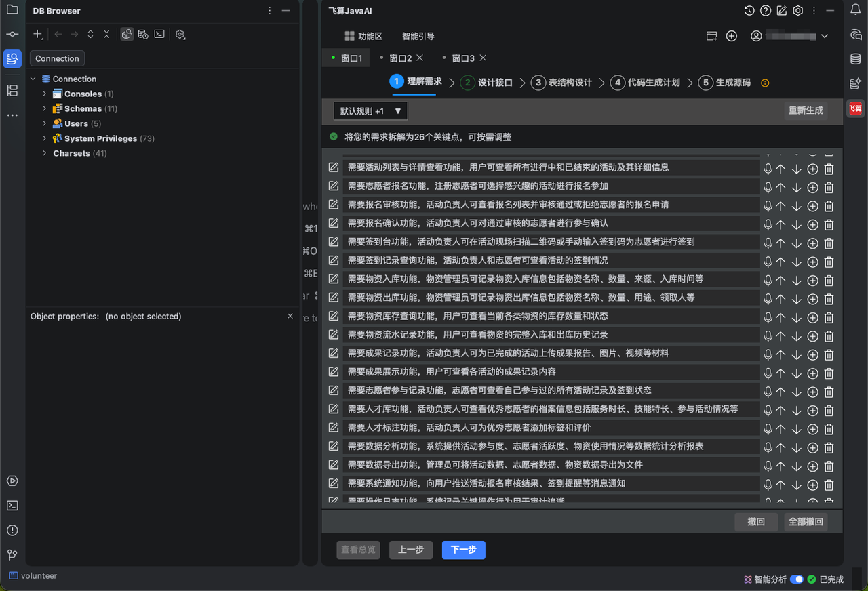The image size is (868, 591).
Task: Open the Problems tool window
Action: pos(12,530)
